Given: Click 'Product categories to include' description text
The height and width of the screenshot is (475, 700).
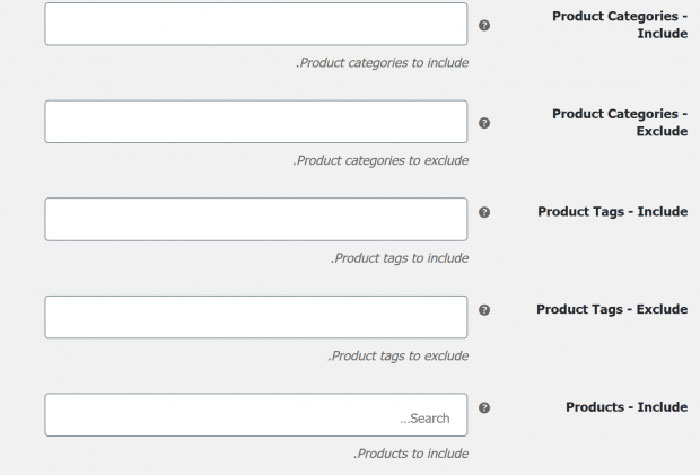Looking at the screenshot, I should pos(382,63).
